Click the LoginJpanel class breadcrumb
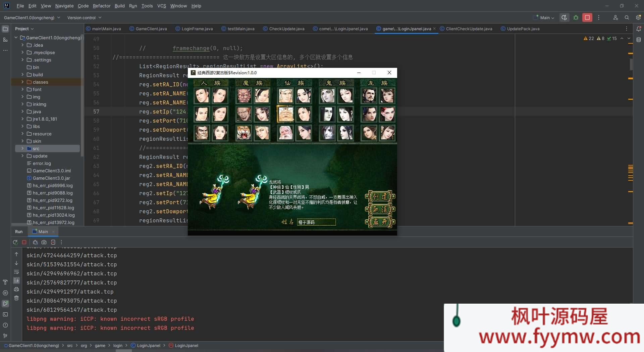This screenshot has height=352, width=644. [x=146, y=346]
